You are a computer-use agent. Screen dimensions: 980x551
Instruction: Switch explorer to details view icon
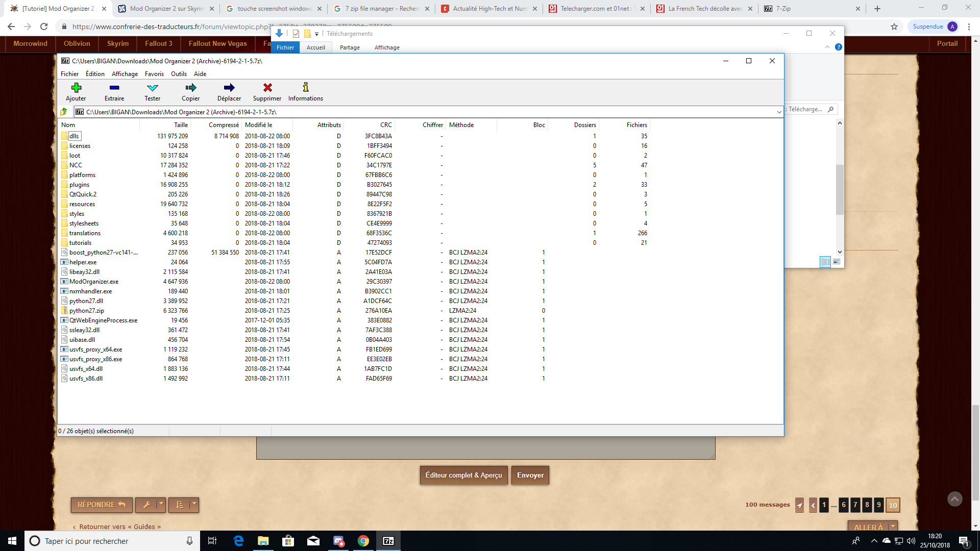coord(825,262)
